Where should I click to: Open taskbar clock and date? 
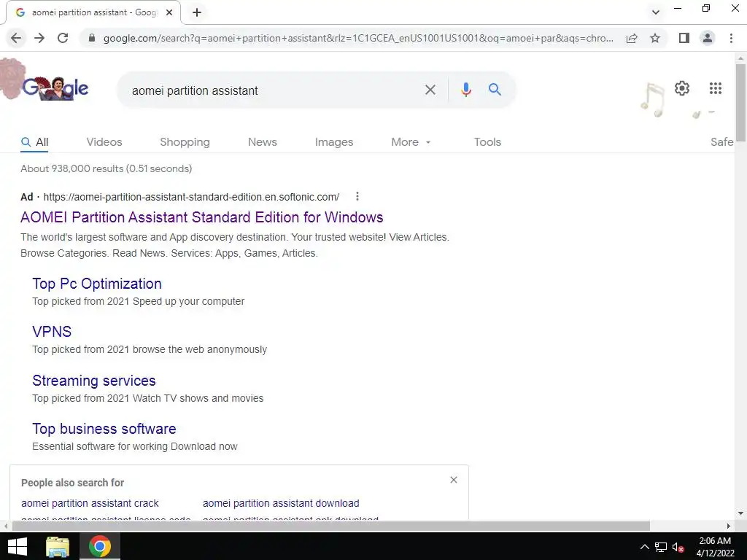(x=715, y=547)
